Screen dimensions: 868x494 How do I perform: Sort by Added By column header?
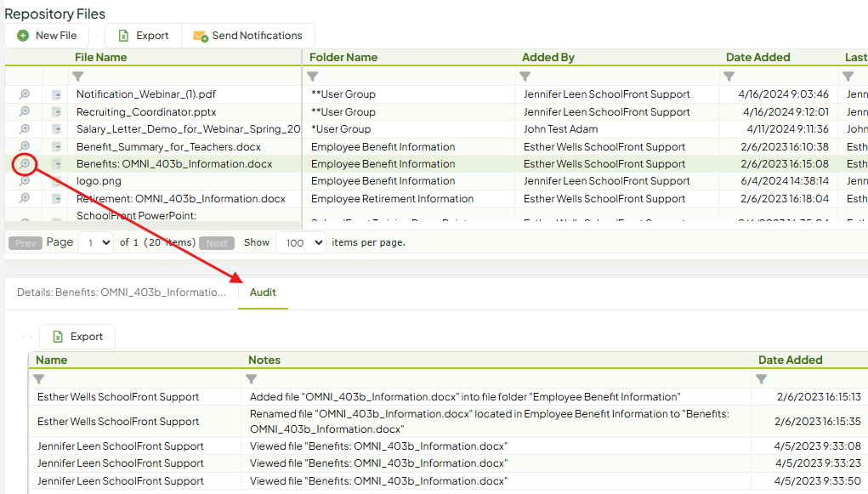pos(548,58)
